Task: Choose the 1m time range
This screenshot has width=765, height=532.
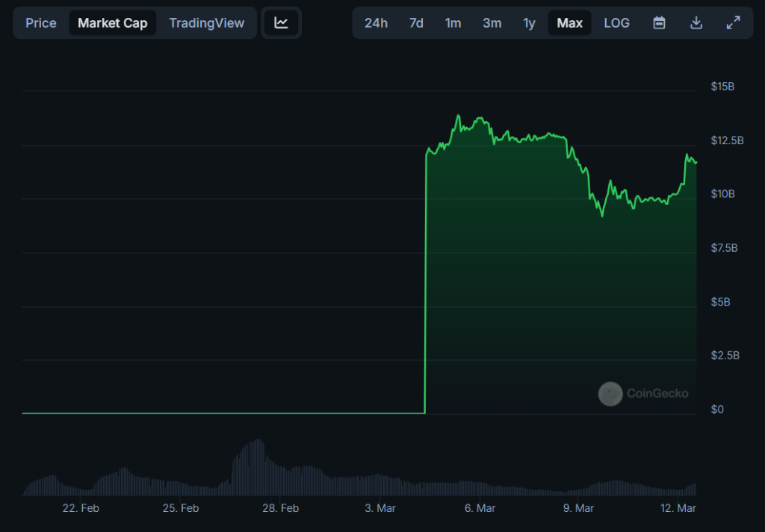Action: [453, 23]
